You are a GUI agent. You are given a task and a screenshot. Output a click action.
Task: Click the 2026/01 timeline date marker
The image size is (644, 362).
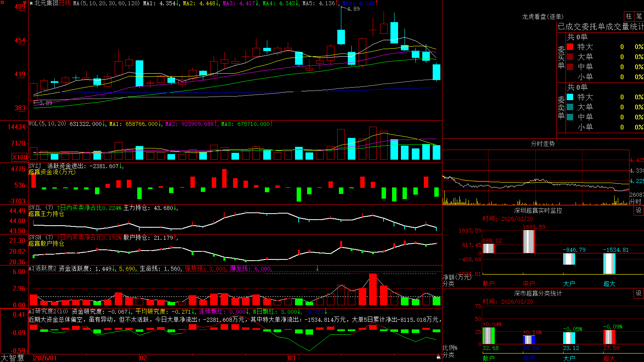click(45, 358)
